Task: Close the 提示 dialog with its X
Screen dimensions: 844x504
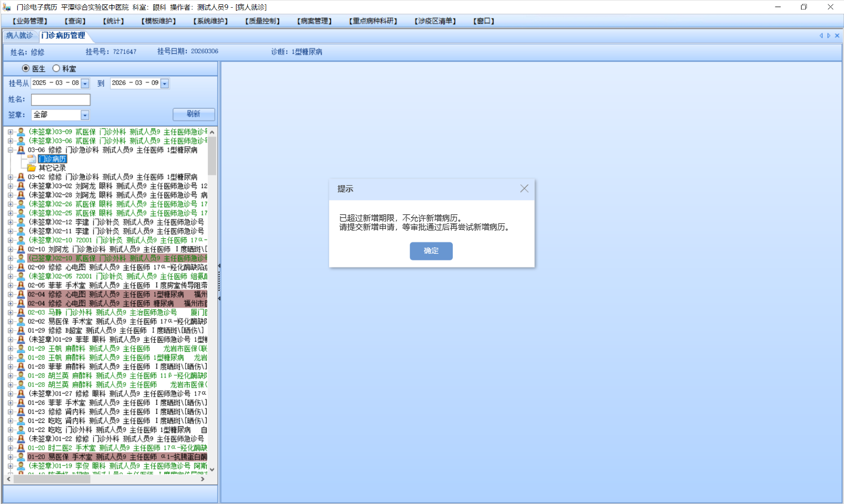Action: coord(524,189)
